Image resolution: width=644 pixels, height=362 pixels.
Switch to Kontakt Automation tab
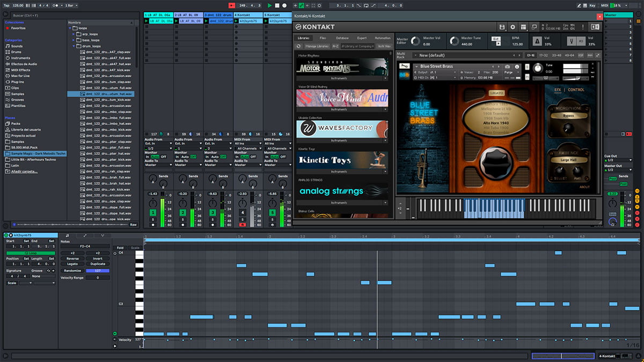(x=382, y=38)
